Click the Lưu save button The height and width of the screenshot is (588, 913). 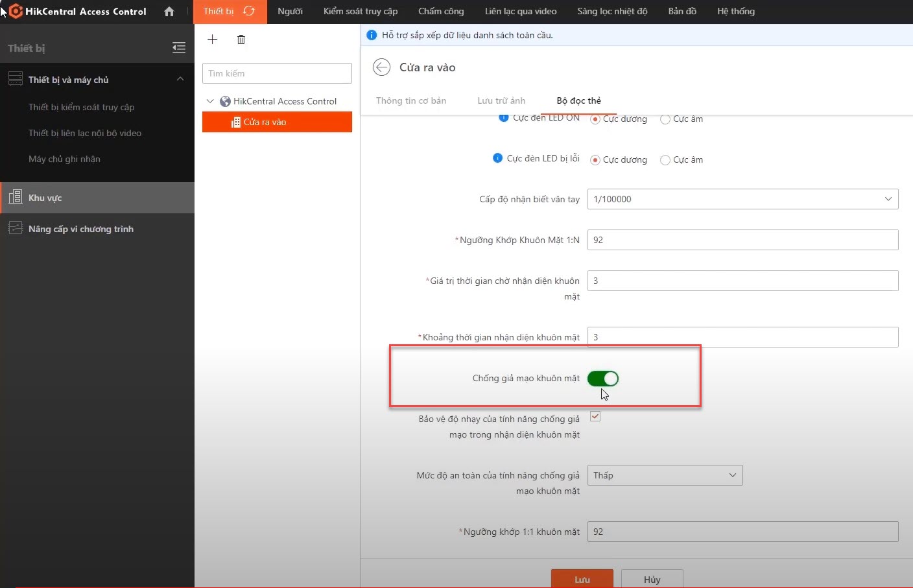click(x=582, y=579)
